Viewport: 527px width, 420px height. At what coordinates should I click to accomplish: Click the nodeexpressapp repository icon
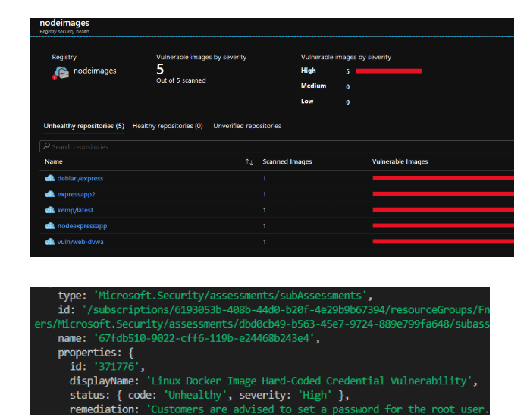click(x=50, y=226)
